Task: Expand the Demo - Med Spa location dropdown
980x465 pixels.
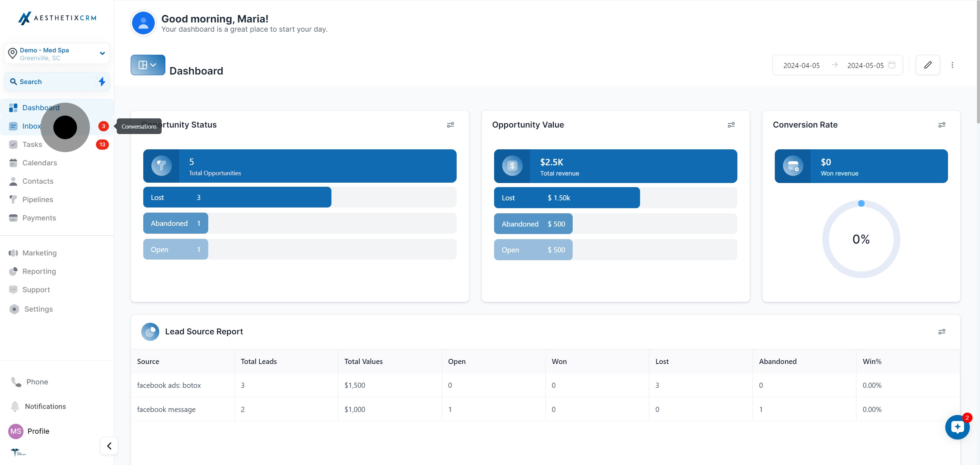Action: [102, 54]
